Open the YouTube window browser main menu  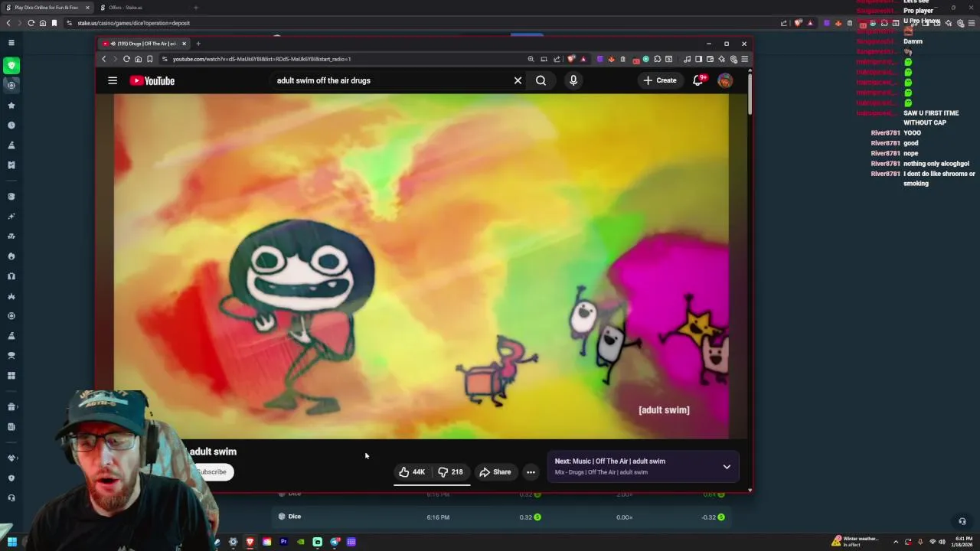(744, 59)
